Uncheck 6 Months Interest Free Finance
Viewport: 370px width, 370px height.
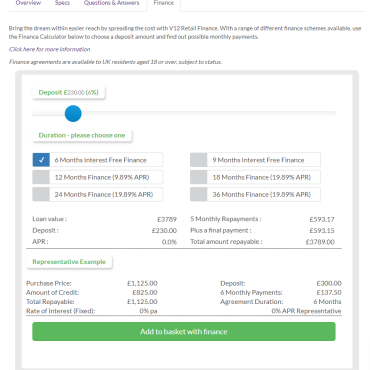pos(41,160)
